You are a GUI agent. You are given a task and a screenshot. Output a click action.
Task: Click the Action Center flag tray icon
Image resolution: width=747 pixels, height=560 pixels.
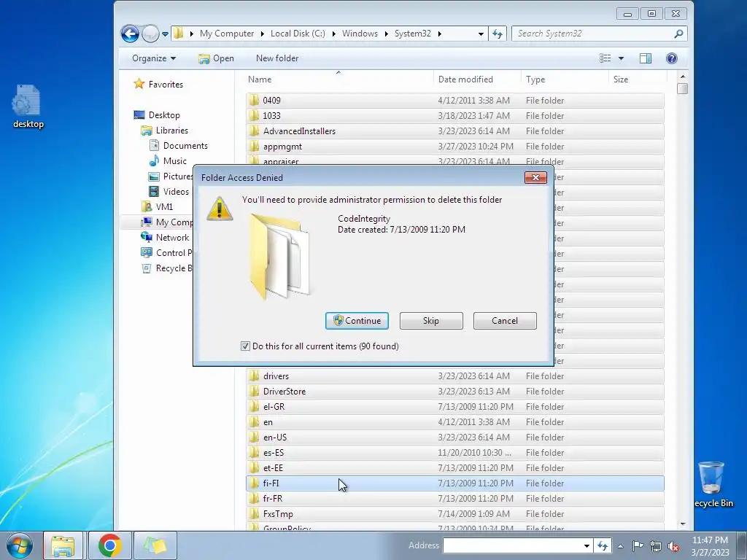pyautogui.click(x=638, y=545)
